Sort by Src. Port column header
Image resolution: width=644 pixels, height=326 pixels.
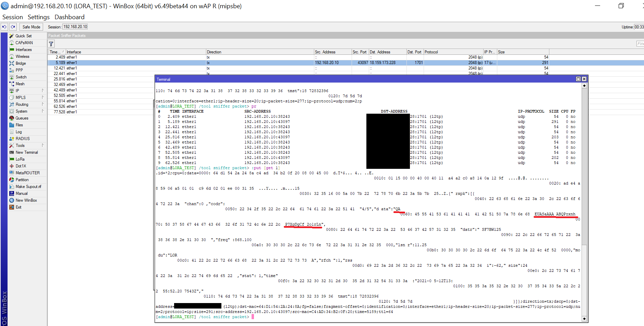click(360, 52)
